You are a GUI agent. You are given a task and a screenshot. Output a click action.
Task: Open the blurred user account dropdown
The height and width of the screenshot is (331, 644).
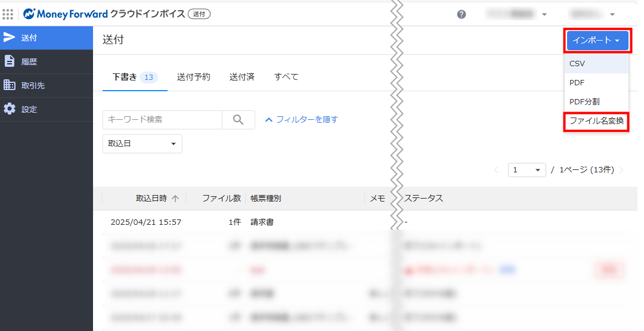click(x=592, y=14)
